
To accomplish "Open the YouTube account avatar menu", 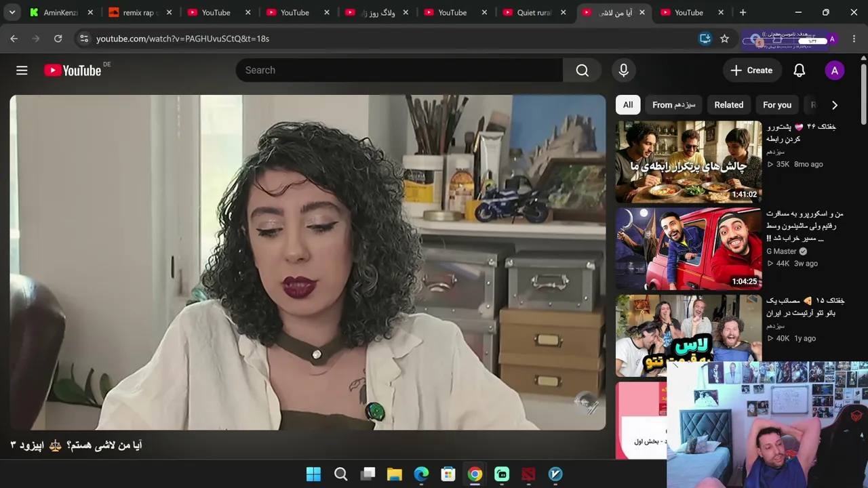I will point(835,70).
